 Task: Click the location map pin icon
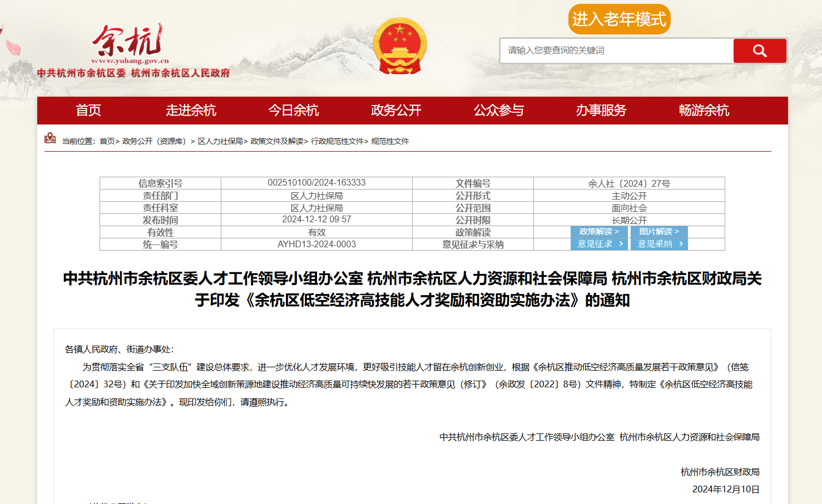tap(50, 138)
